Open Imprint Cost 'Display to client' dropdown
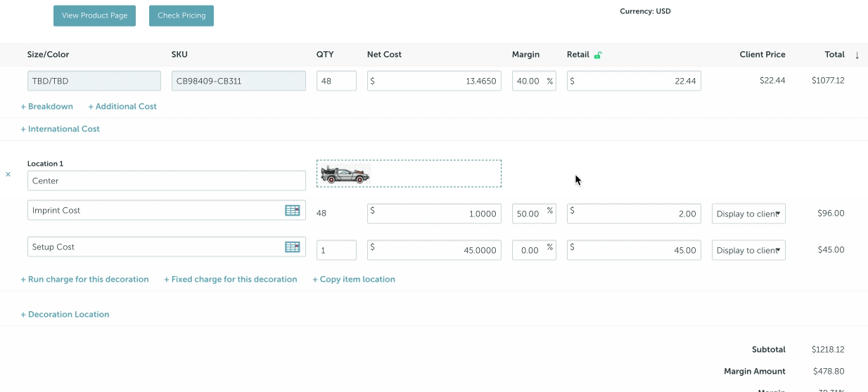The height and width of the screenshot is (392, 868). (x=748, y=214)
